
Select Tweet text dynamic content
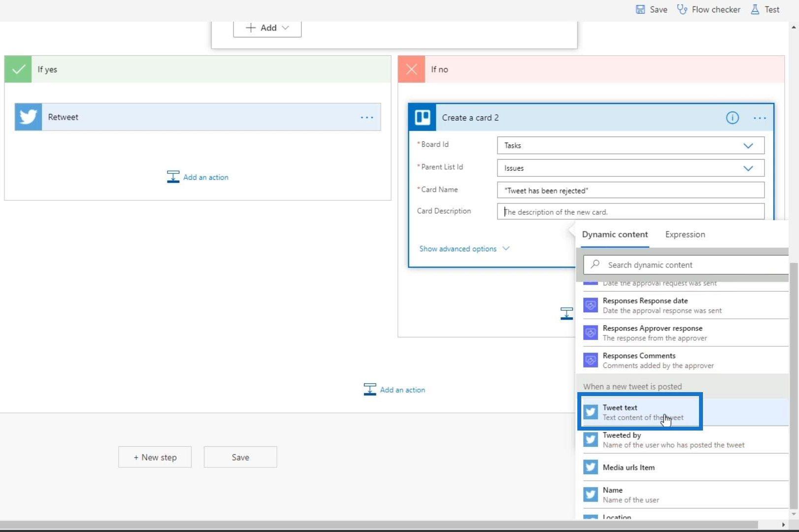(x=682, y=412)
